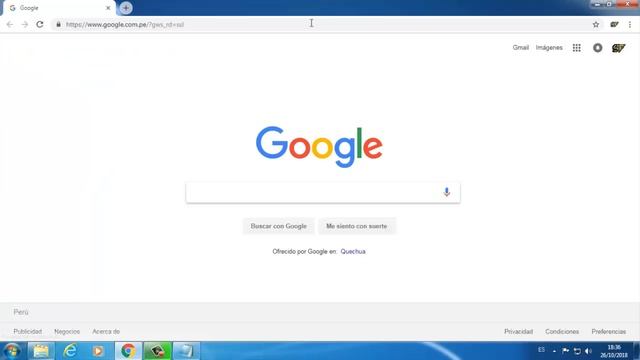Reload the Google page
This screenshot has width=640, height=360.
coord(40,24)
